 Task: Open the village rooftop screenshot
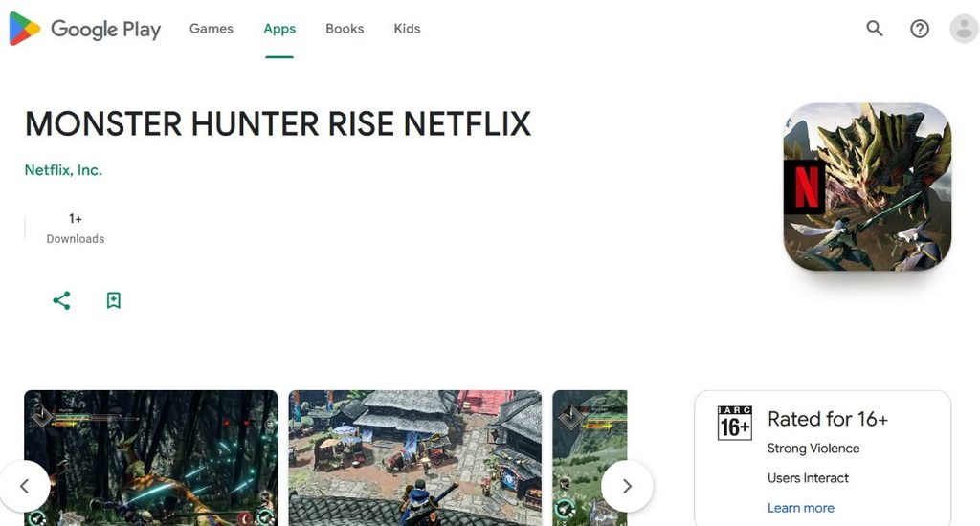click(415, 458)
